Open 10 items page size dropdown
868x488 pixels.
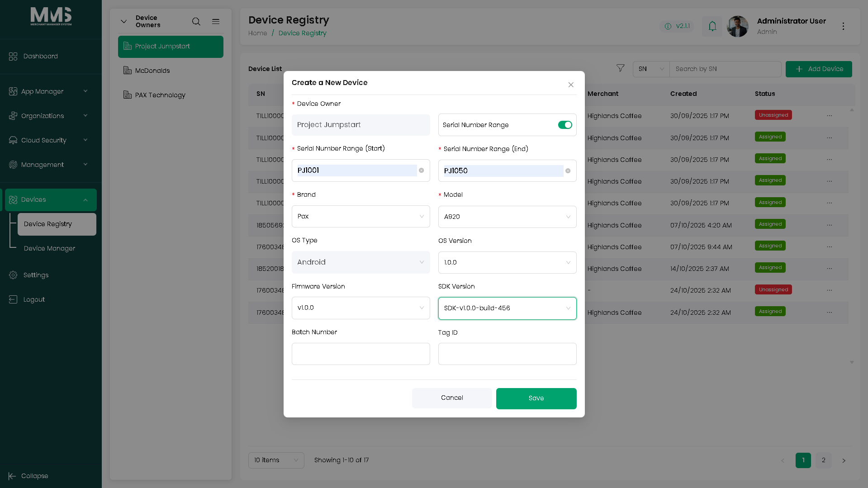(x=276, y=460)
